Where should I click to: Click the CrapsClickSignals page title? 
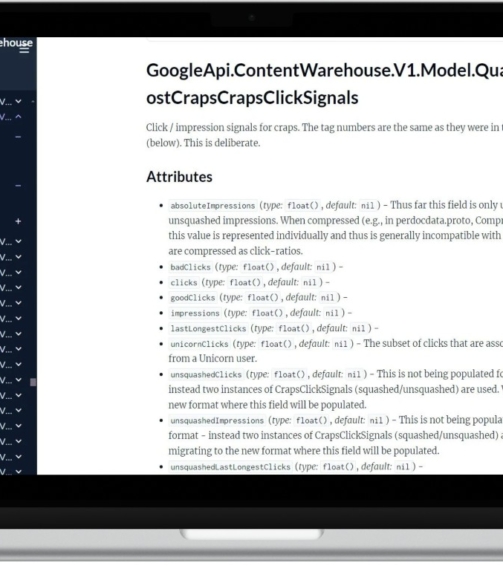coord(325,84)
